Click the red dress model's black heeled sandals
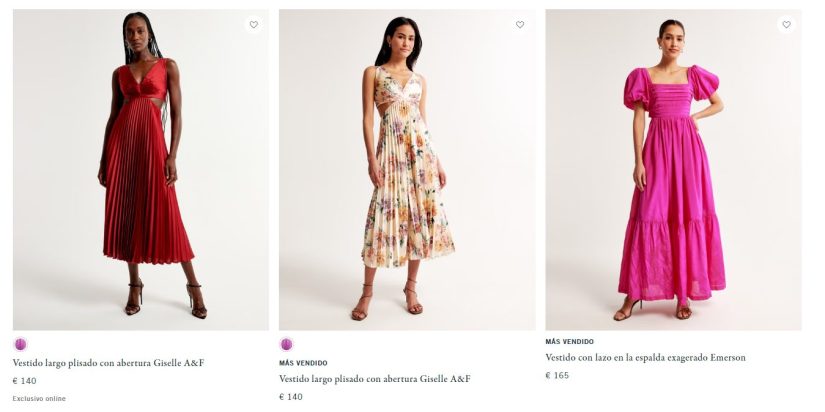 (x=133, y=300)
